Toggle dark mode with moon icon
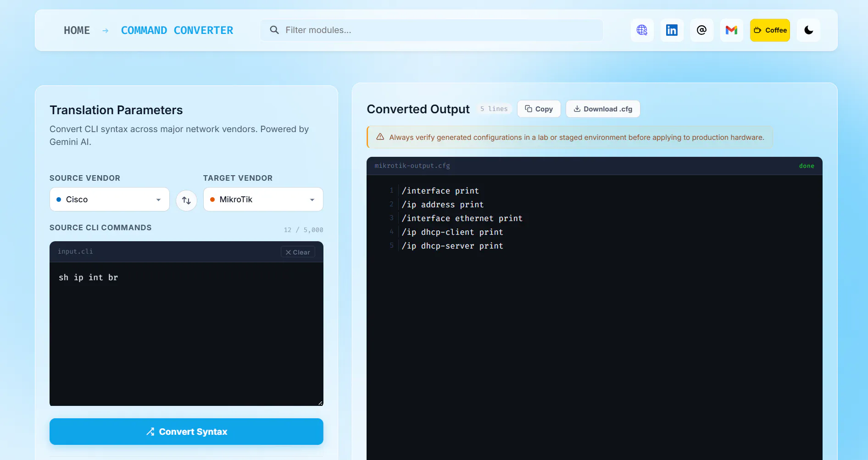868x460 pixels. (808, 30)
